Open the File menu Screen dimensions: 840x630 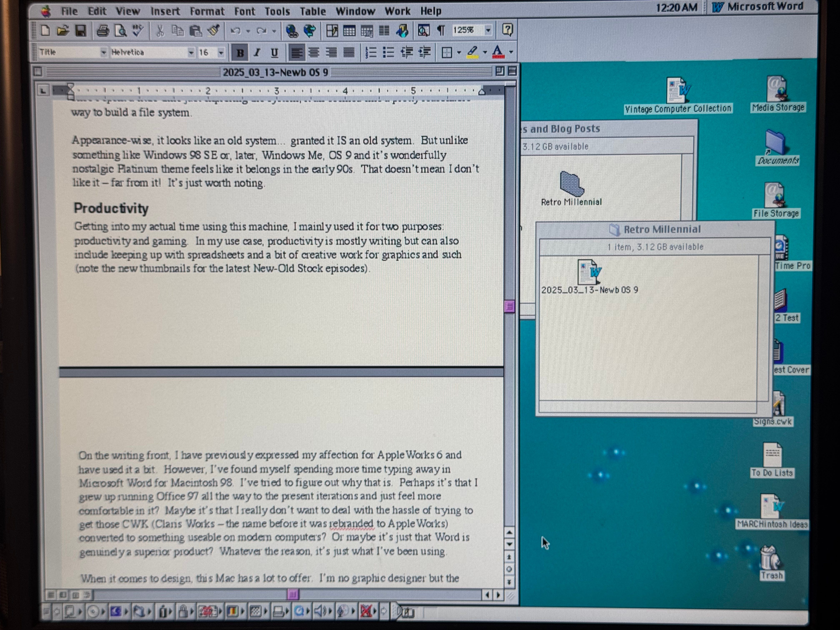[x=69, y=11]
